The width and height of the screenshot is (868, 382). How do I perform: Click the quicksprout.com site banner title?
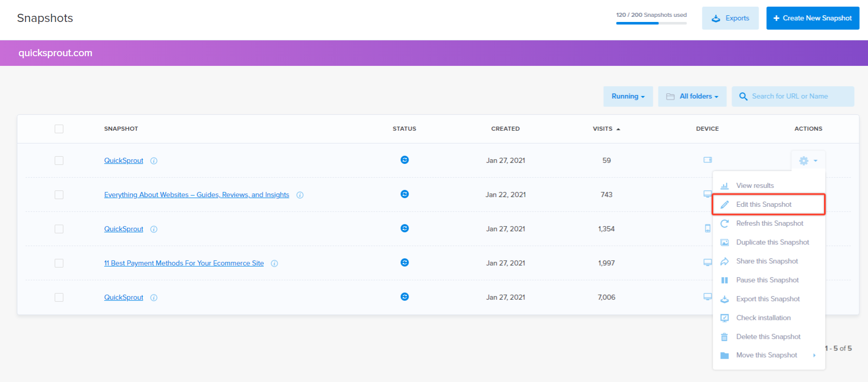[55, 53]
